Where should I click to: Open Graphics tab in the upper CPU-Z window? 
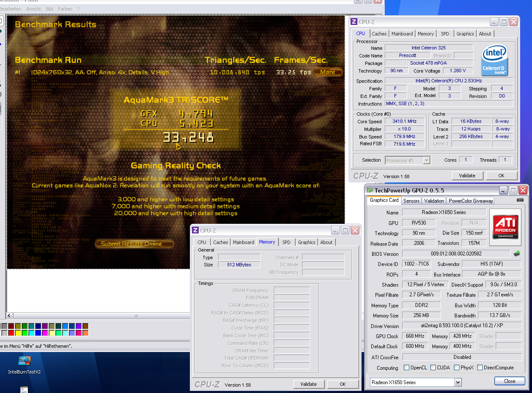click(465, 34)
